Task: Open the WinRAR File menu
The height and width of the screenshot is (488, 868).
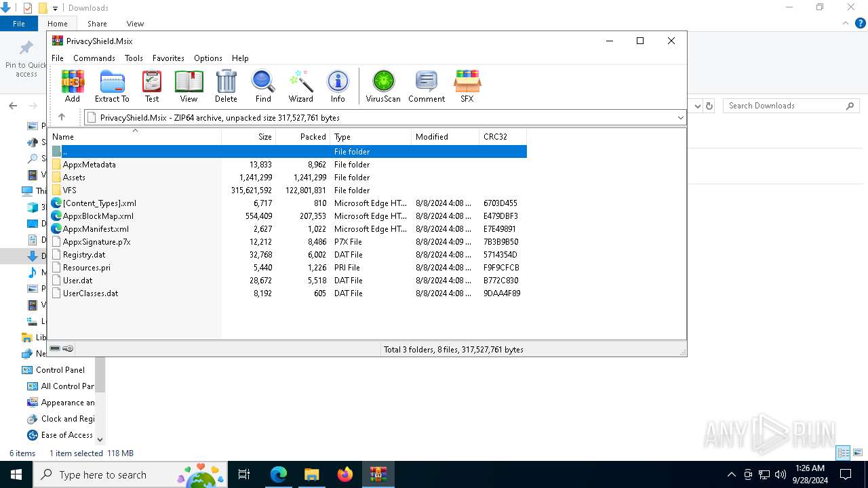Action: pyautogui.click(x=58, y=58)
